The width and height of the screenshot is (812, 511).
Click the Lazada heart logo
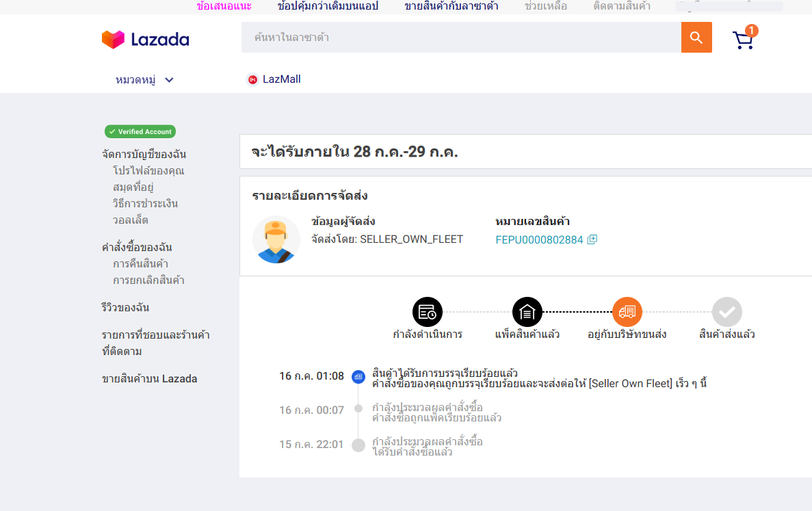click(113, 40)
